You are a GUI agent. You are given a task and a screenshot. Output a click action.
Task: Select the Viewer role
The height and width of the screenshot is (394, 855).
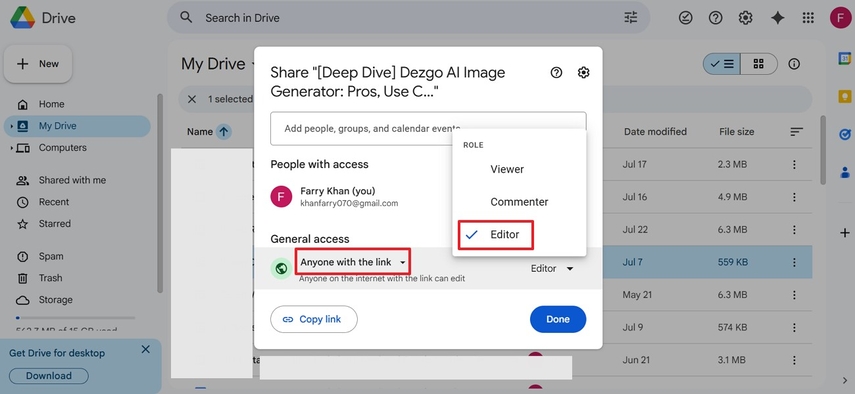(x=519, y=169)
